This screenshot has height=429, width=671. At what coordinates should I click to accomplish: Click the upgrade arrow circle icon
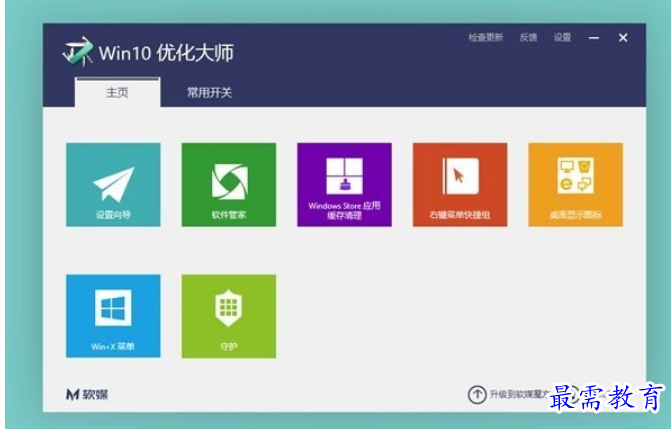[477, 394]
